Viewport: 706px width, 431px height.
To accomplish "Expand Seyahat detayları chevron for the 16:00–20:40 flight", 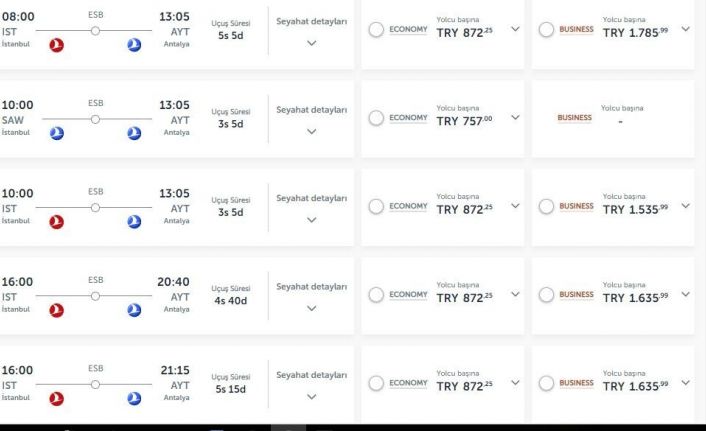I will [311, 308].
